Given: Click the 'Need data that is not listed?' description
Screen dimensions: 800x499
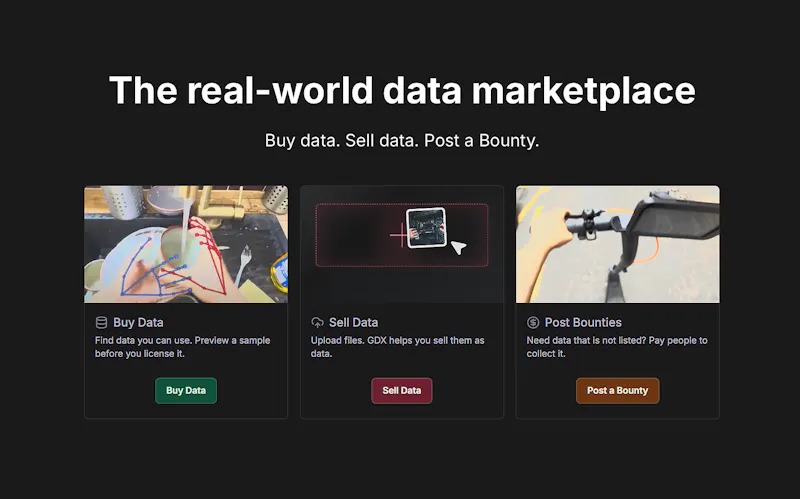Looking at the screenshot, I should [617, 347].
